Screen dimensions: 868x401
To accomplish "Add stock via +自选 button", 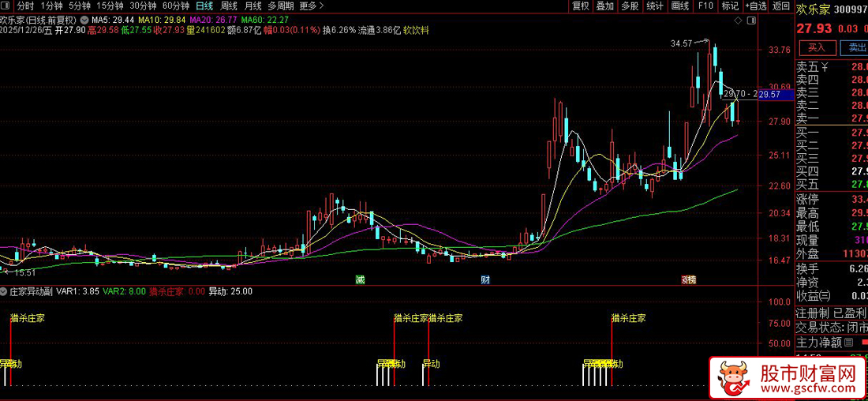I will (x=756, y=6).
